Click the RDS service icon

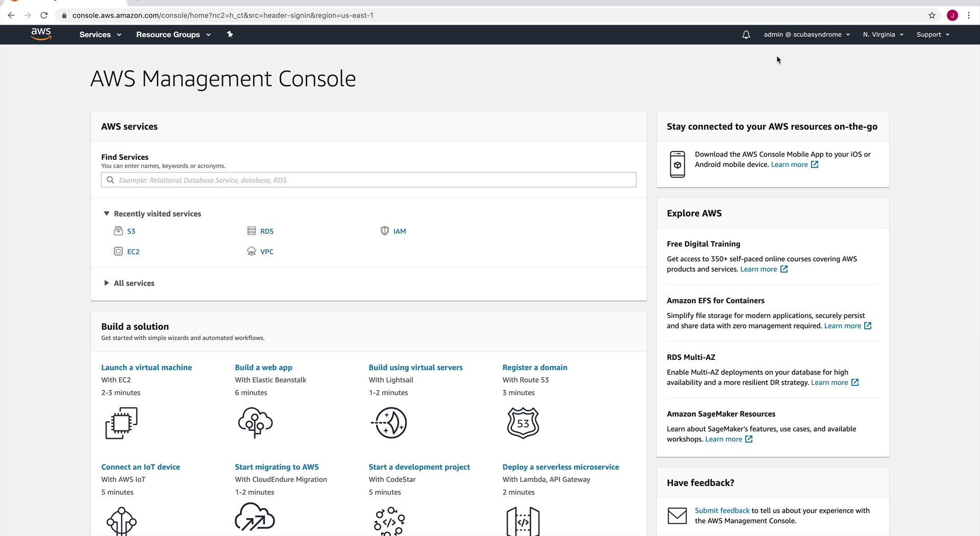(252, 231)
